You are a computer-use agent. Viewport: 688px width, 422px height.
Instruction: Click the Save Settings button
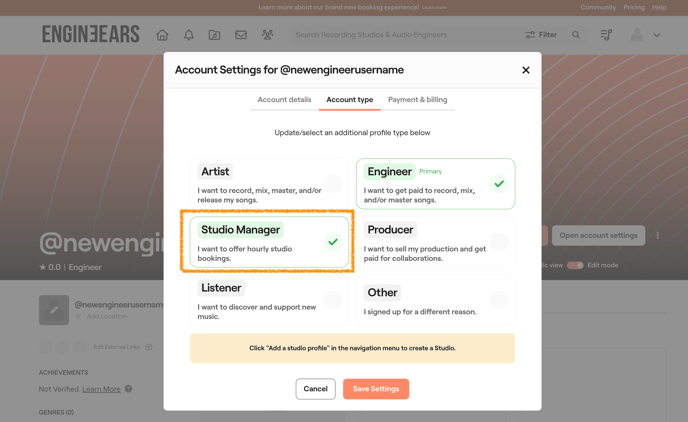pyautogui.click(x=376, y=389)
